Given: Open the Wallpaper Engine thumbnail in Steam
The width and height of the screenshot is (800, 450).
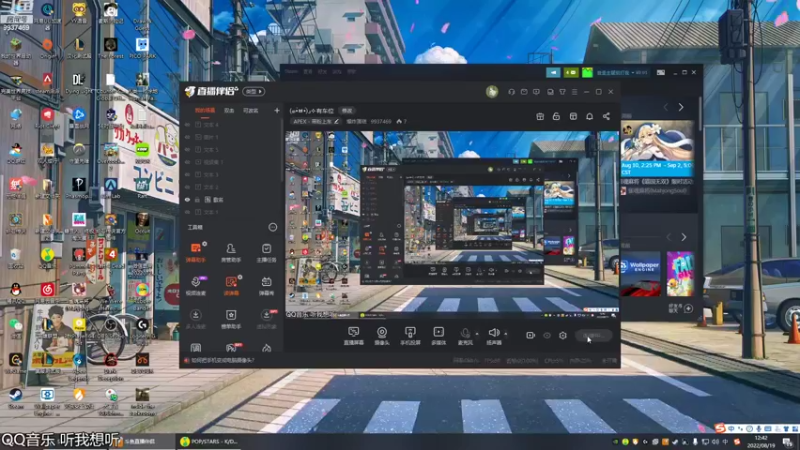Looking at the screenshot, I should (641, 274).
